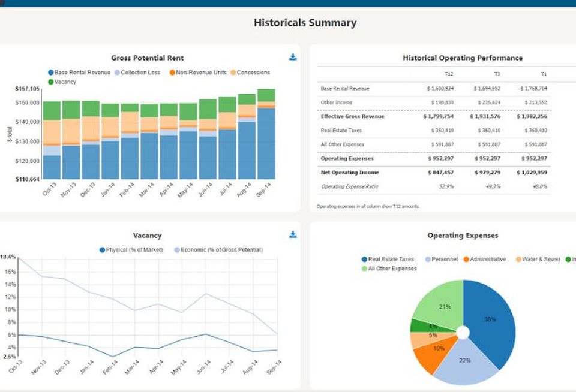Toggle Non-Revenue Units legend series
The image size is (576, 392).
tap(198, 73)
